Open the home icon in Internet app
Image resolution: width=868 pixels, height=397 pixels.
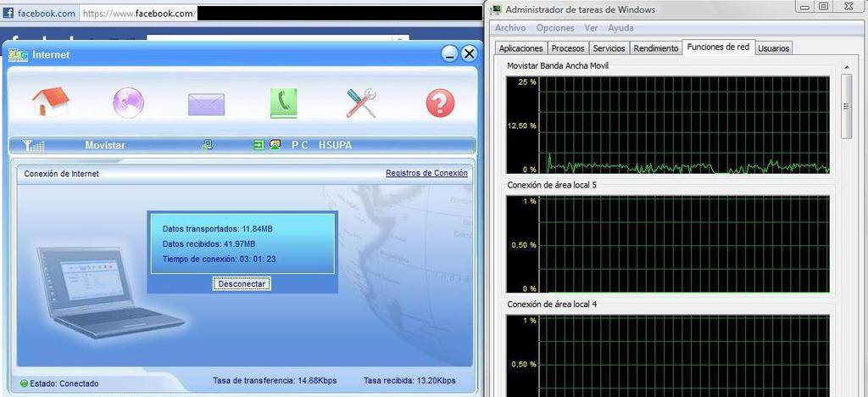50,103
